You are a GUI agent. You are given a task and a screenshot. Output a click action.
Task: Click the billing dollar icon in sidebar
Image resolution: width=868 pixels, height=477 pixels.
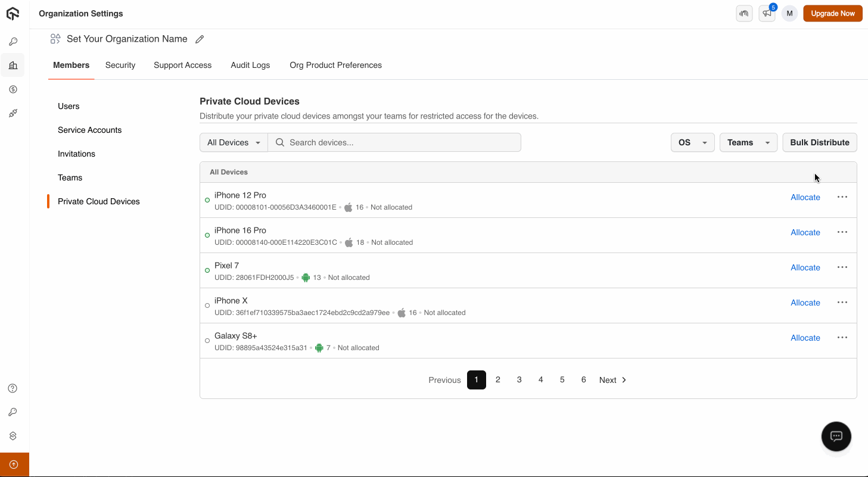(13, 89)
